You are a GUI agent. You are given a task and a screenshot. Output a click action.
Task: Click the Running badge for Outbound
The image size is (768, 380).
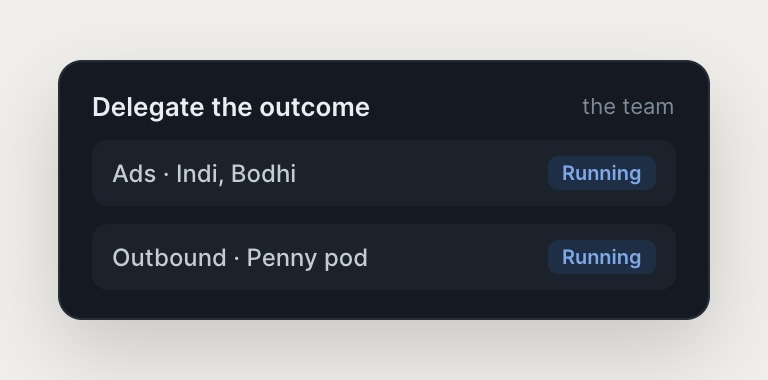(x=601, y=257)
